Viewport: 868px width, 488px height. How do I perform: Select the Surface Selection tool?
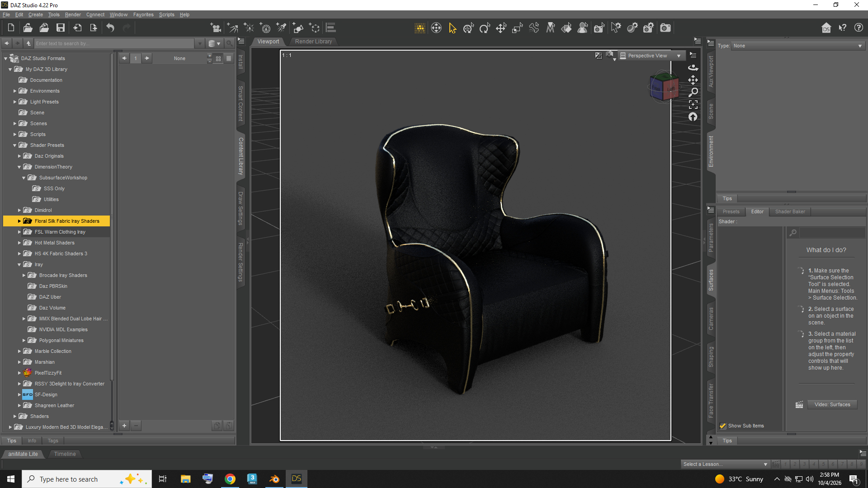click(x=566, y=28)
